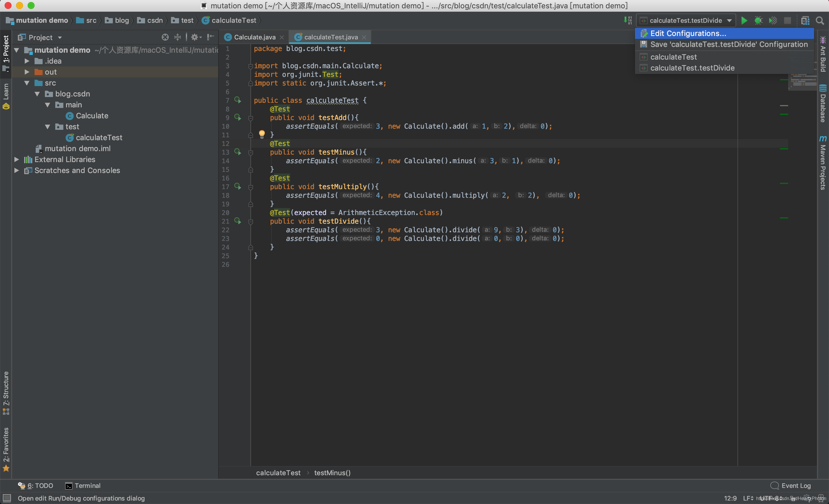Click the mutation demo breadcrumb
The width and height of the screenshot is (829, 504).
37,20
